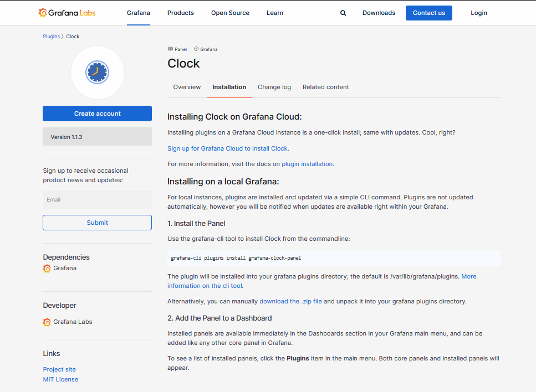This screenshot has width=536, height=392.
Task: Open the Learn navigation menu
Action: [x=275, y=13]
